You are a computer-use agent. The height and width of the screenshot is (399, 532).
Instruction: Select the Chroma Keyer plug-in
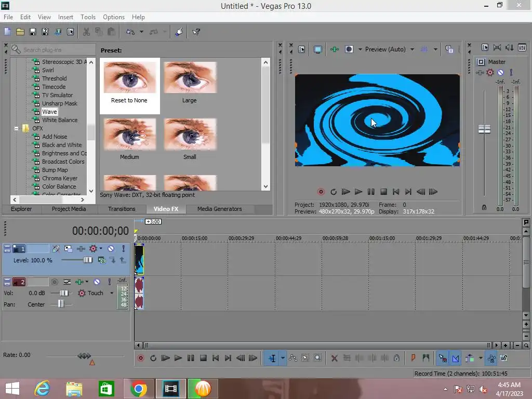(60, 178)
